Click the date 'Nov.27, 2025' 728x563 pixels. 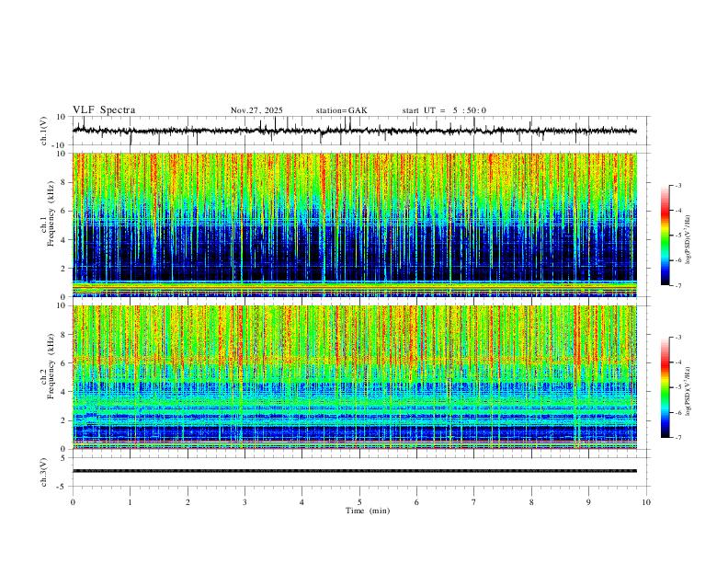256,110
